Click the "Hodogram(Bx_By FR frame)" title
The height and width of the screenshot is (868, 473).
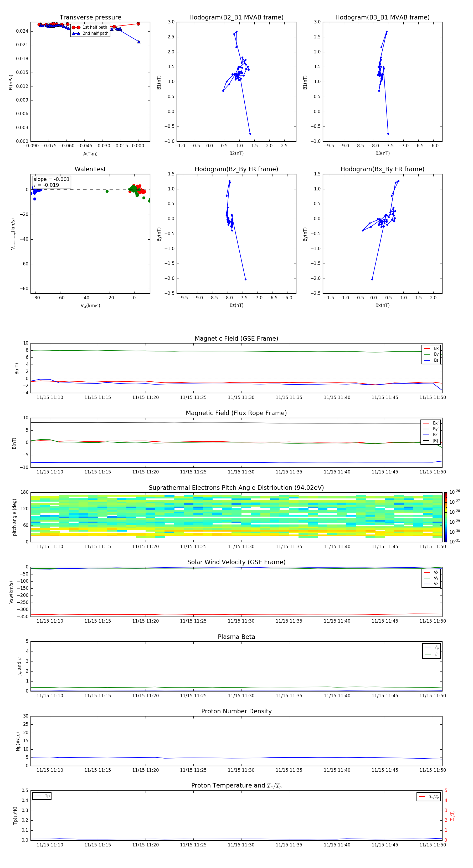coord(382,169)
